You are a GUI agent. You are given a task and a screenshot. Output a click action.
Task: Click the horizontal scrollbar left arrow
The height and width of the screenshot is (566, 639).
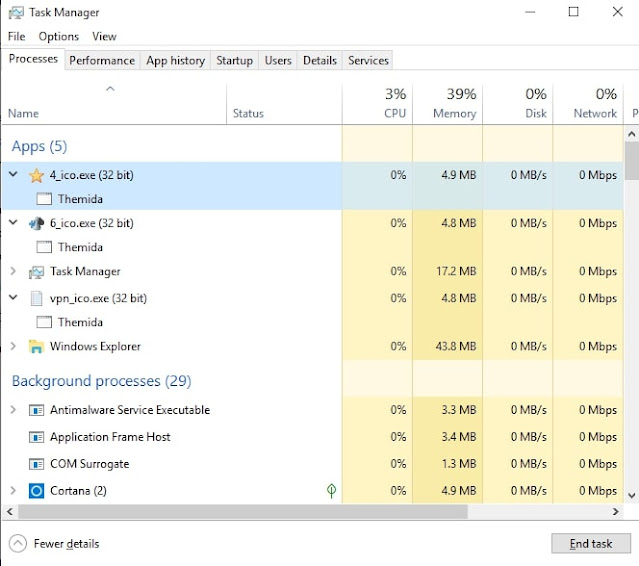point(10,511)
